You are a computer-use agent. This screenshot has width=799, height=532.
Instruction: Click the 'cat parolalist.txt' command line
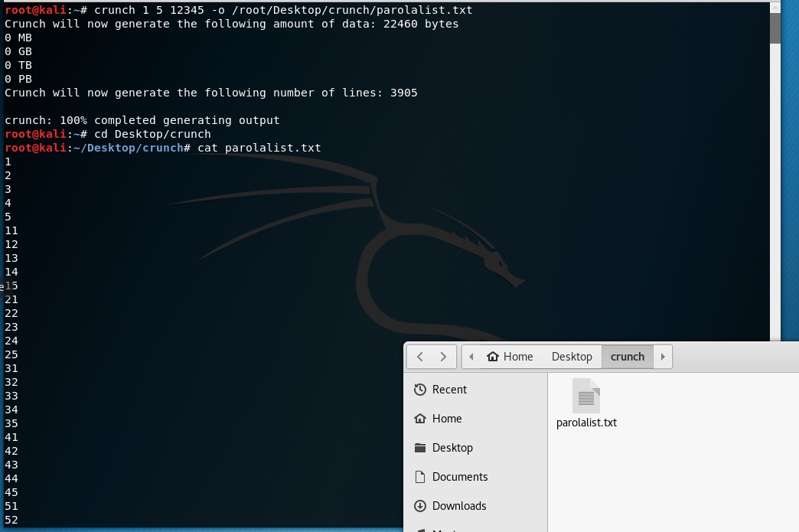click(259, 148)
